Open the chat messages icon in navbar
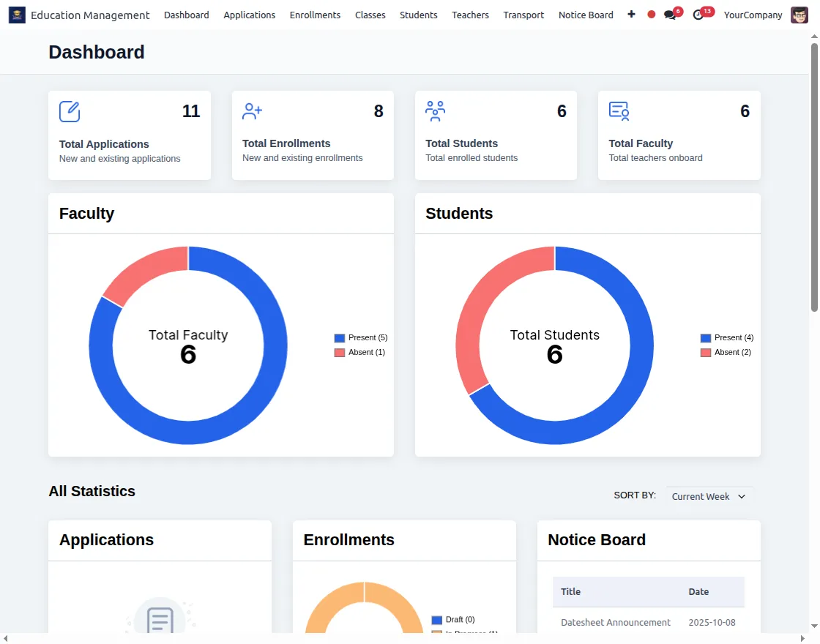 670,15
